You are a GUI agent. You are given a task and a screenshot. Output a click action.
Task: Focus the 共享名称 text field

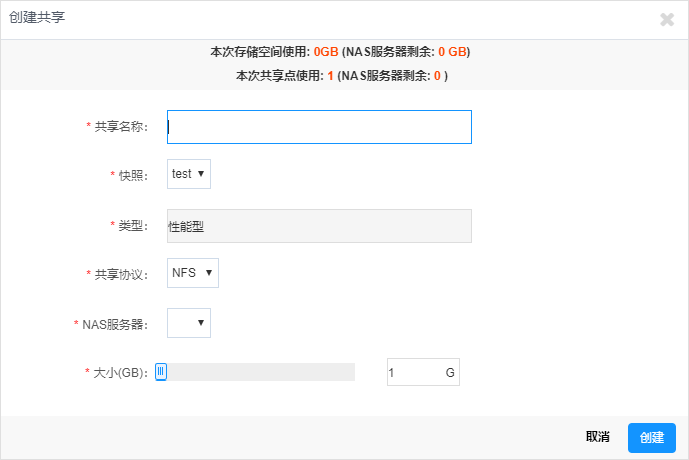319,127
